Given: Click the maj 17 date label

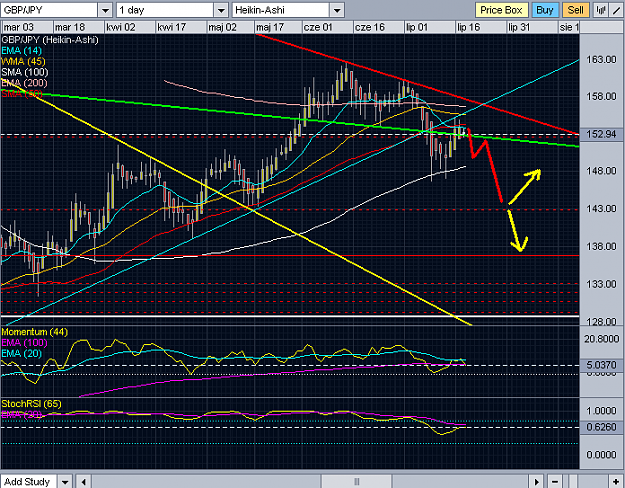Looking at the screenshot, I should pyautogui.click(x=270, y=27).
